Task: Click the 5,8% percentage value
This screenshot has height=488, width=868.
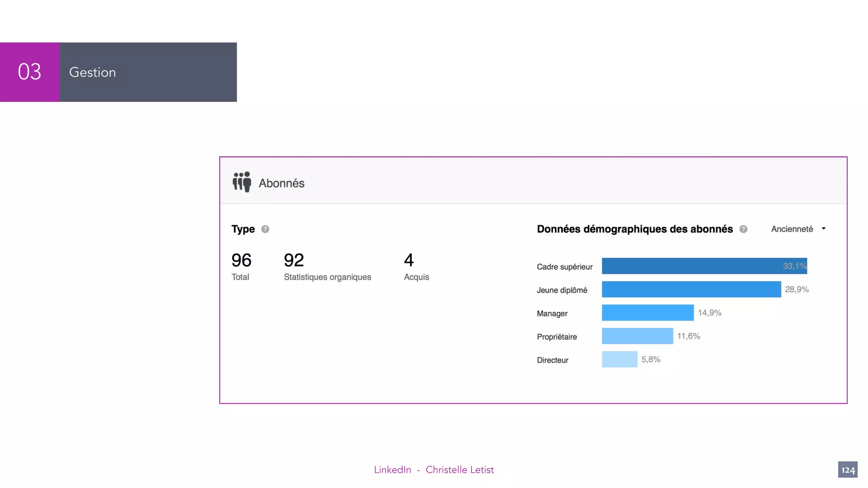Action: coord(651,359)
